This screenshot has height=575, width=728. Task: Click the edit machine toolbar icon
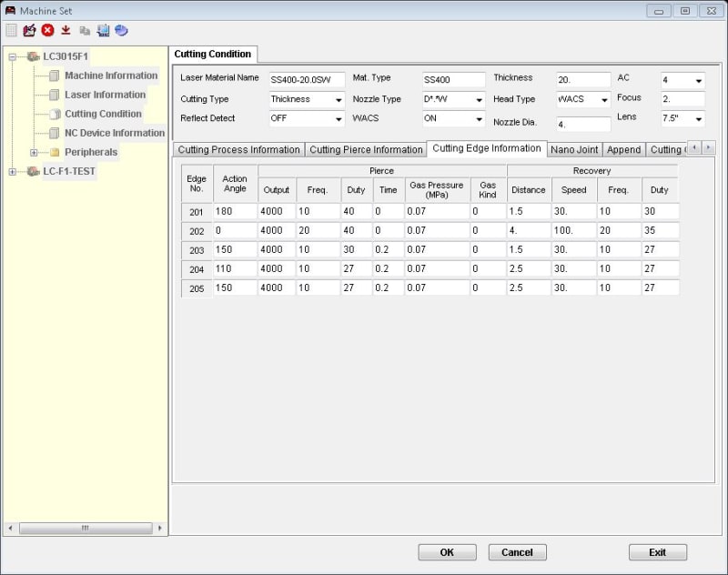(29, 31)
